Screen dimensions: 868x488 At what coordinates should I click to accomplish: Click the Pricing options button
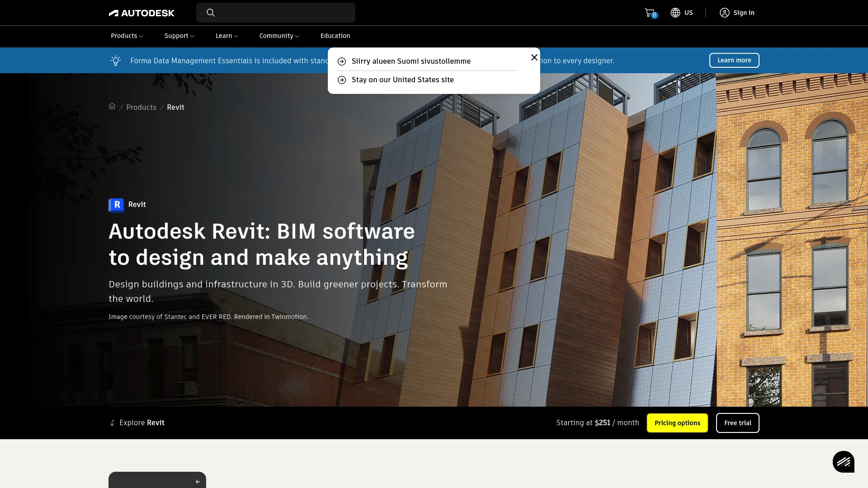coord(677,423)
